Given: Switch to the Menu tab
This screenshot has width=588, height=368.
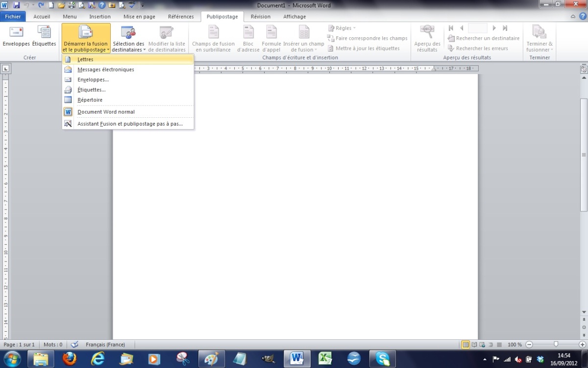Looking at the screenshot, I should [x=70, y=16].
